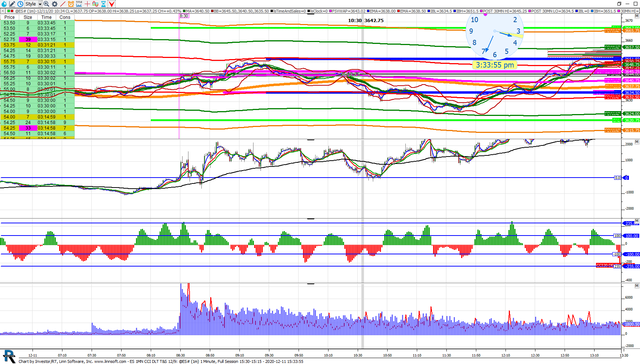The height and width of the screenshot is (364, 640).
Task: Select trade row with time 03:30:33
Action: click(37, 56)
